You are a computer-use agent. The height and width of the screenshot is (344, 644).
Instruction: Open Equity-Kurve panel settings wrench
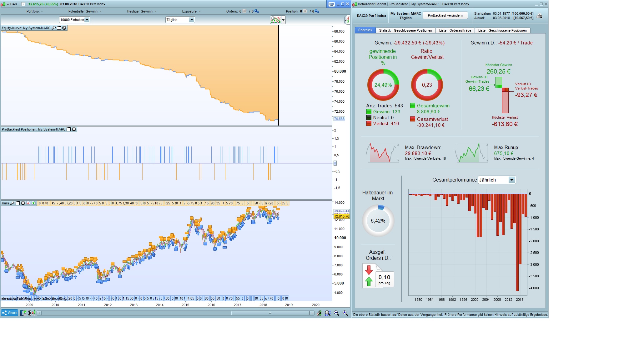(x=54, y=28)
